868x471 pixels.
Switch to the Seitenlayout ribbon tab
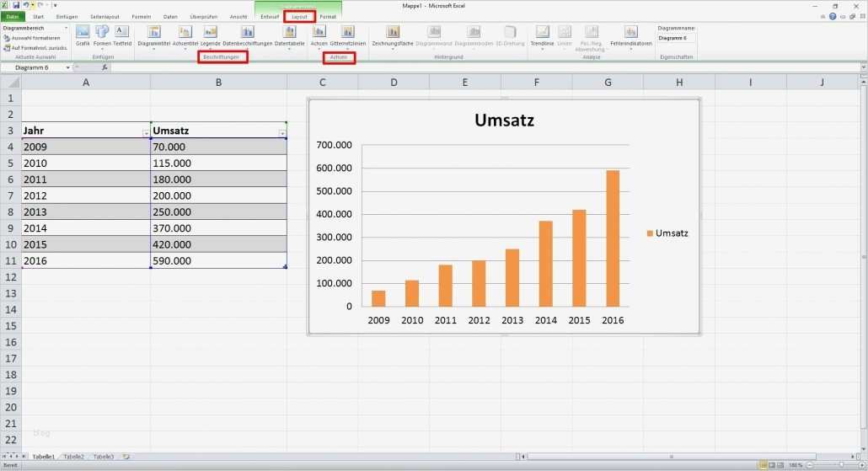(104, 17)
